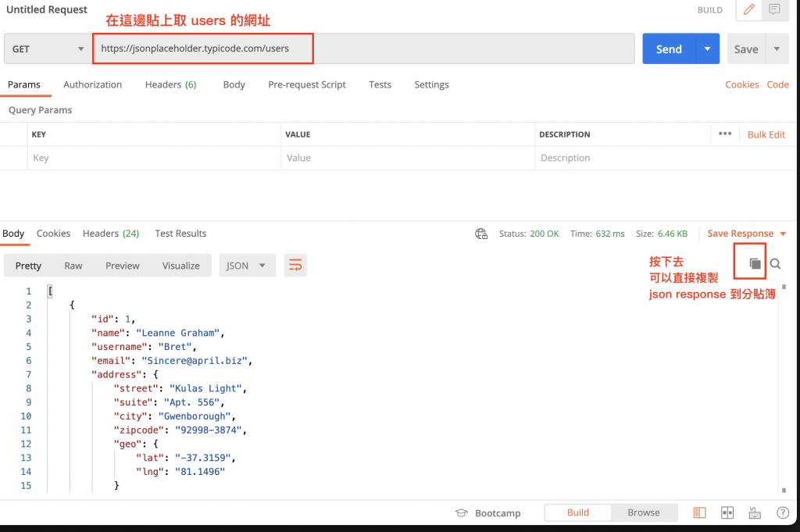Click the response vertical scrollbar

784,387
